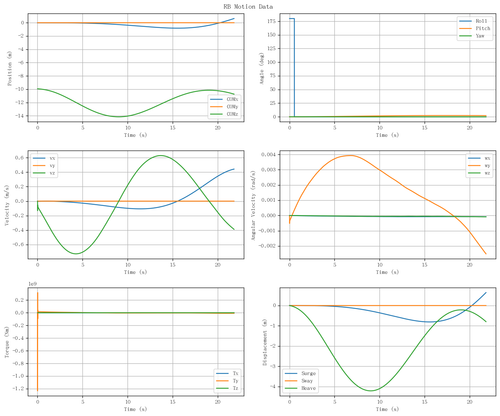
Task: Click the "-0.002" tick on Angular Velocity axis
Action: (267, 246)
